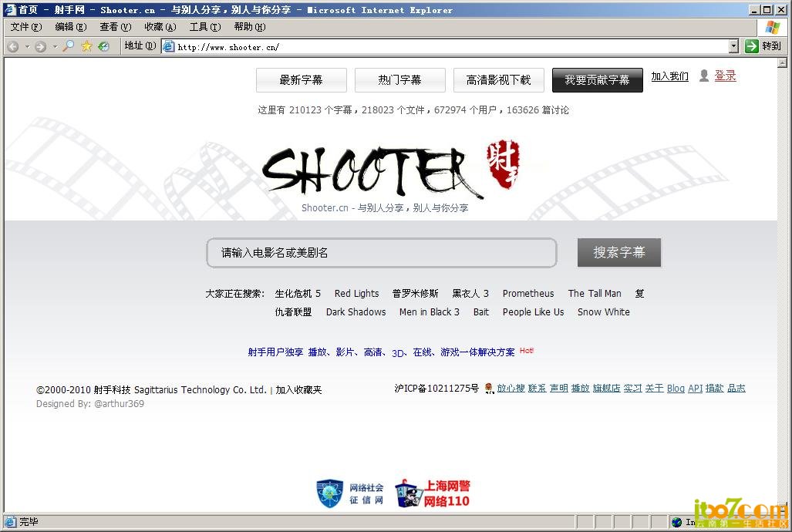Click the 热门字幕 button
Image resolution: width=792 pixels, height=532 pixels.
click(399, 80)
